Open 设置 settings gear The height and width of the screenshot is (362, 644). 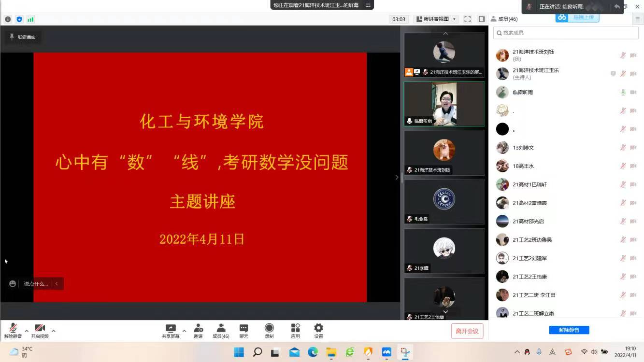tap(318, 331)
